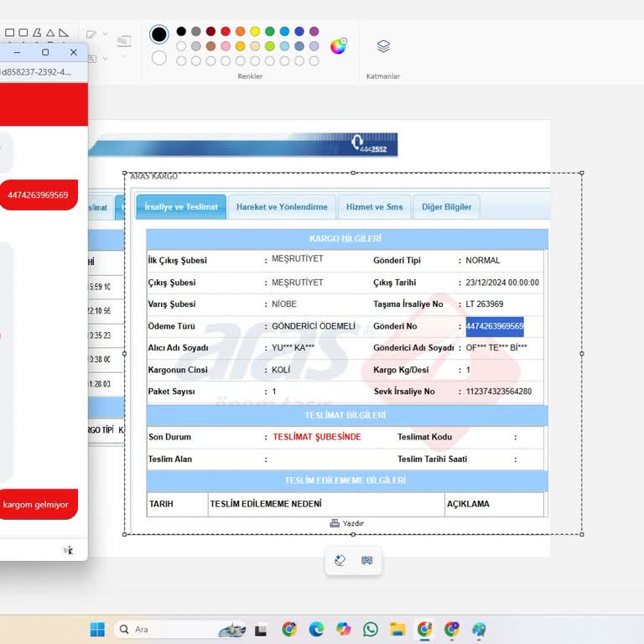Pick the green palette color
Screen dimensions: 644x644
(x=270, y=31)
